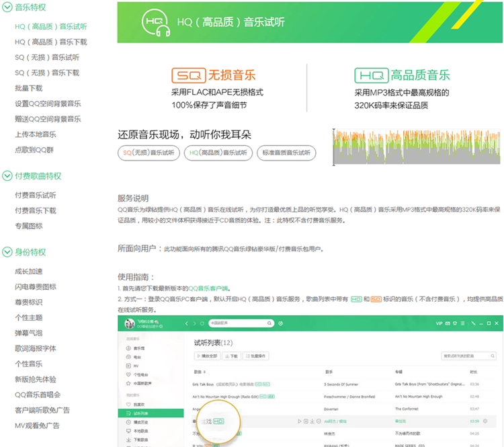The width and height of the screenshot is (504, 447).
Task: Click back arrow in client screenshot
Action: point(186,323)
